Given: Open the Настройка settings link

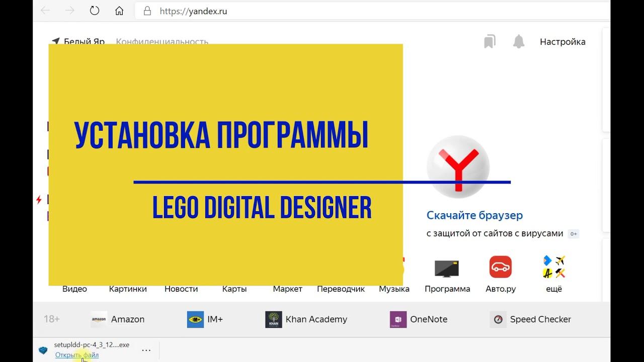Looking at the screenshot, I should pyautogui.click(x=562, y=42).
